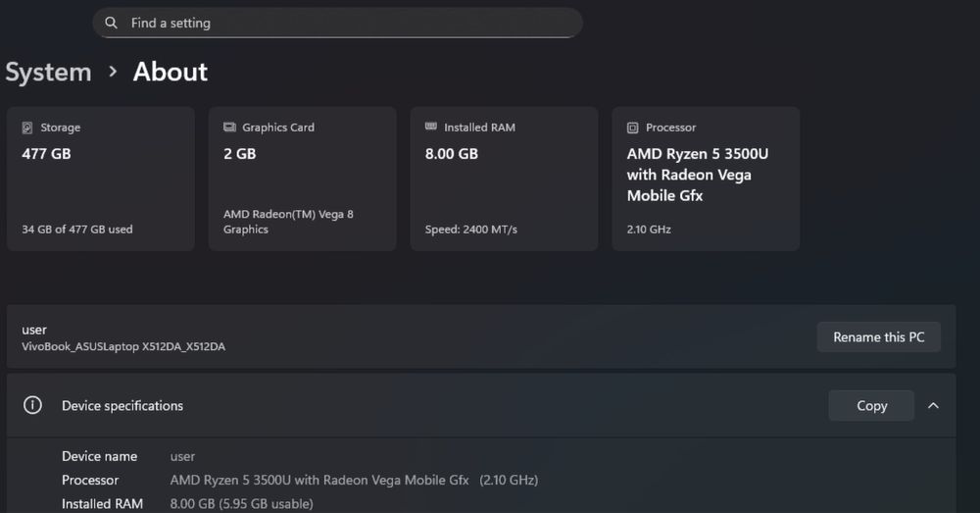
Task: Click the Installed RAM memory icon
Action: coord(431,128)
